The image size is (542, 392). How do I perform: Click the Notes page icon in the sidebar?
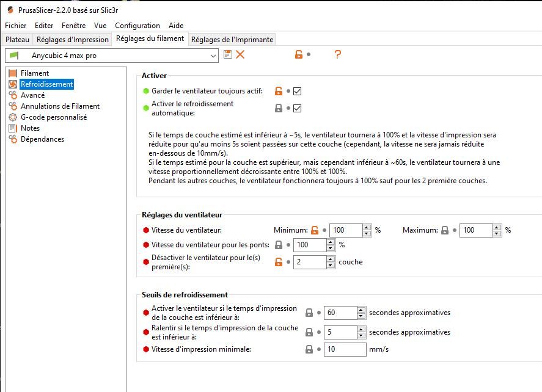pyautogui.click(x=13, y=128)
